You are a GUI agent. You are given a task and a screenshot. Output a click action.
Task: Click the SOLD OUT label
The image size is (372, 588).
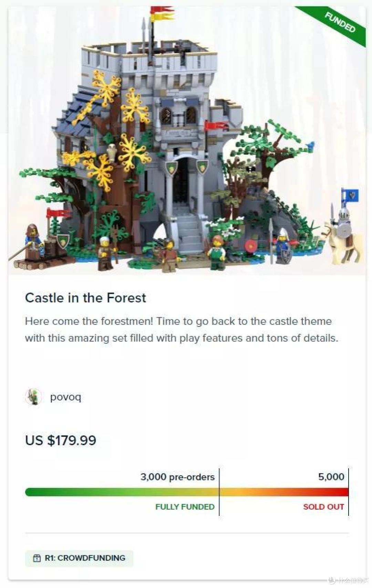click(323, 507)
